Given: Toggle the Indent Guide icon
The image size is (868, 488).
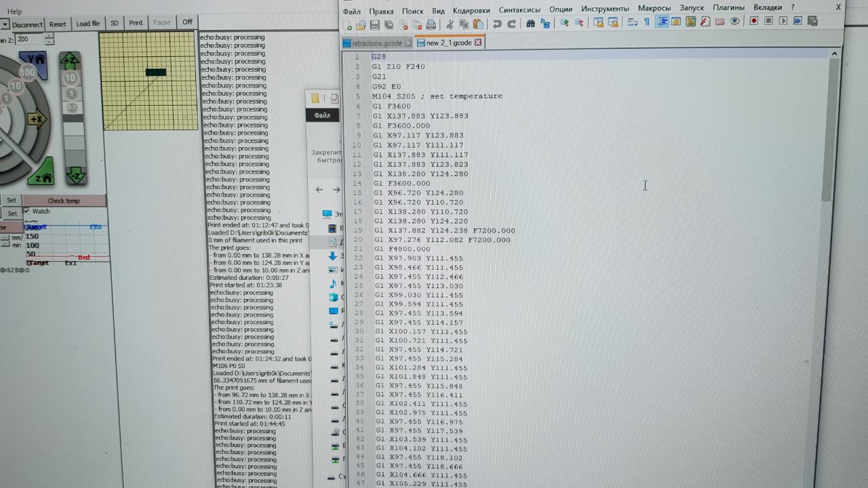Looking at the screenshot, I should pos(662,22).
